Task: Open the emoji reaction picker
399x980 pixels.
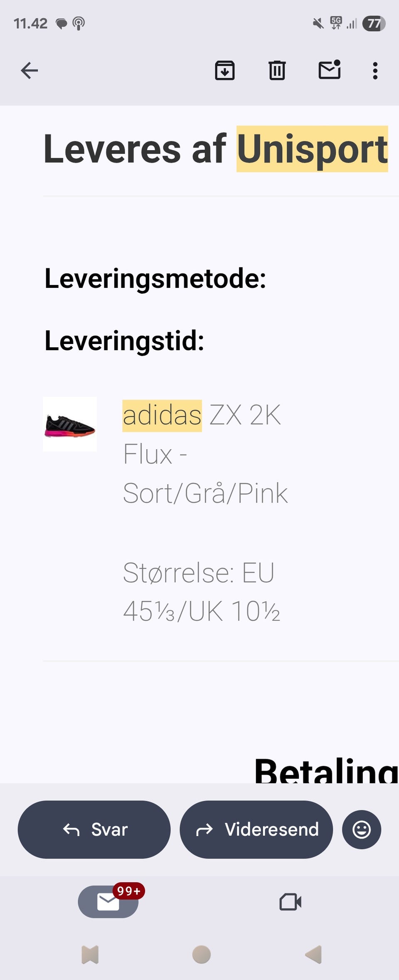Action: point(361,829)
